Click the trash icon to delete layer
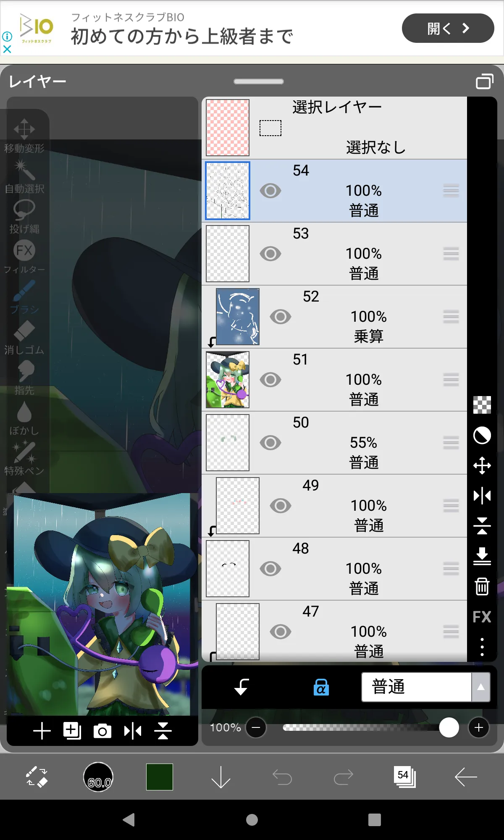Image resolution: width=504 pixels, height=840 pixels. click(x=482, y=586)
